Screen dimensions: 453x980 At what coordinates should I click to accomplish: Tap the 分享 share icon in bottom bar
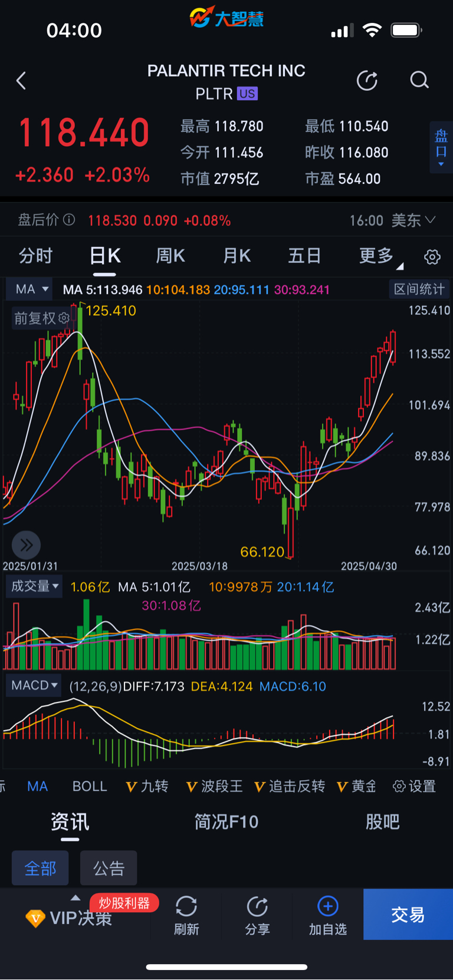click(257, 915)
